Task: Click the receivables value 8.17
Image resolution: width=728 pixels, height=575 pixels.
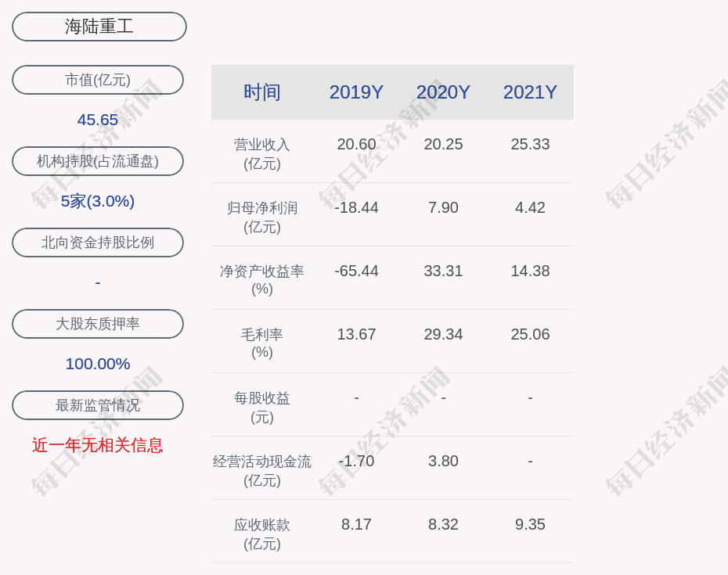Action: pos(356,524)
